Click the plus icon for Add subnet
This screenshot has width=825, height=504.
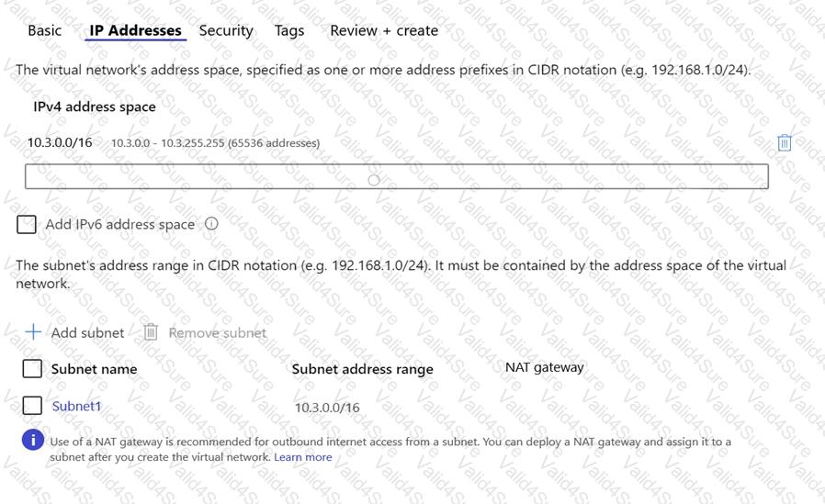click(x=33, y=331)
